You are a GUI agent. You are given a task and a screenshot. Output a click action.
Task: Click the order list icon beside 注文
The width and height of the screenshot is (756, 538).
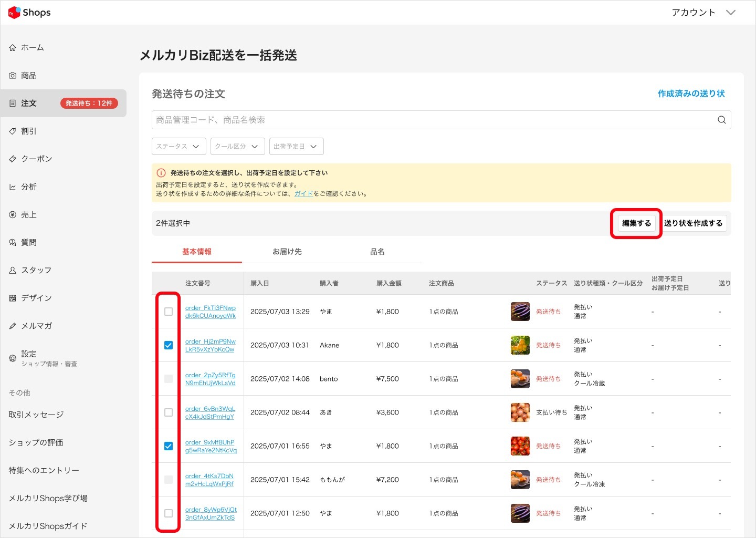point(13,104)
